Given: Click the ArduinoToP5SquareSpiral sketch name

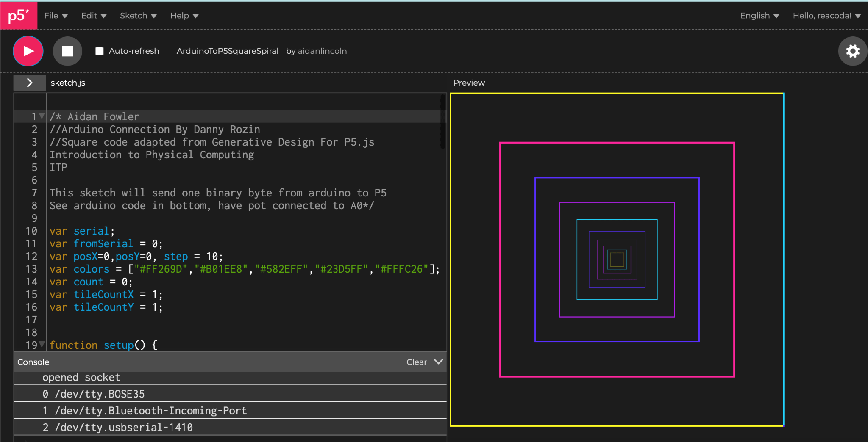Looking at the screenshot, I should (227, 51).
